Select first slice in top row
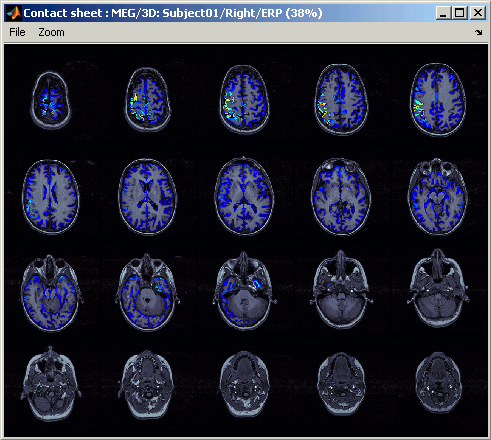491x440 pixels. coord(51,100)
